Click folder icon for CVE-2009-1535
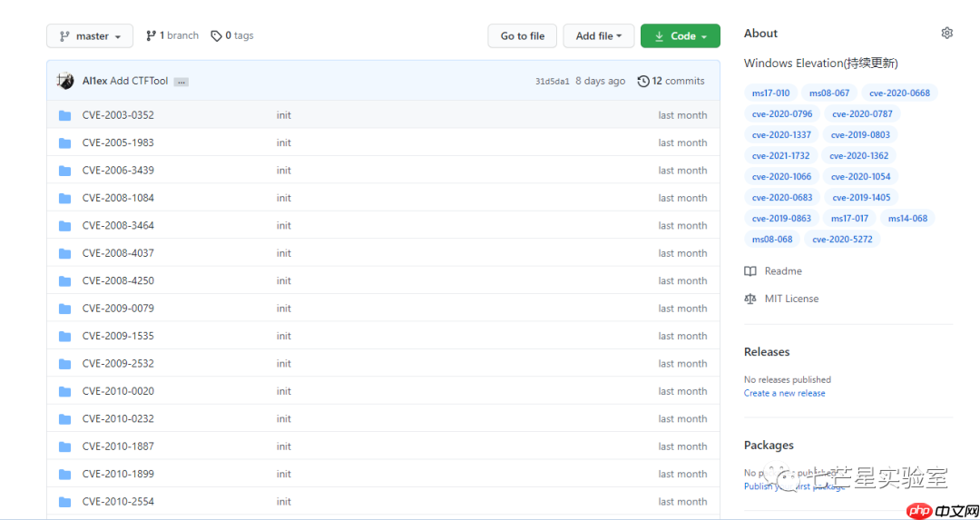The width and height of the screenshot is (980, 520). tap(65, 336)
